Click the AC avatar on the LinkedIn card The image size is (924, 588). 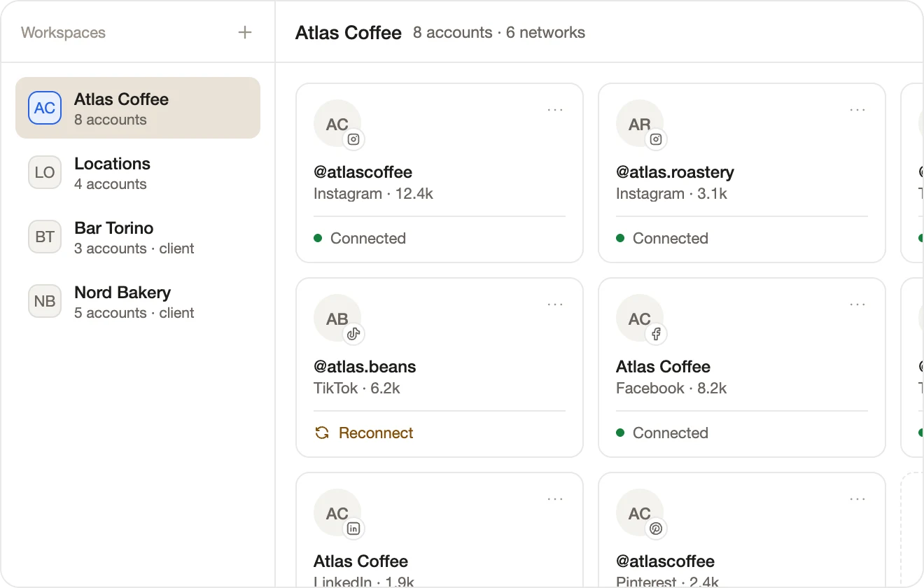[x=337, y=514]
